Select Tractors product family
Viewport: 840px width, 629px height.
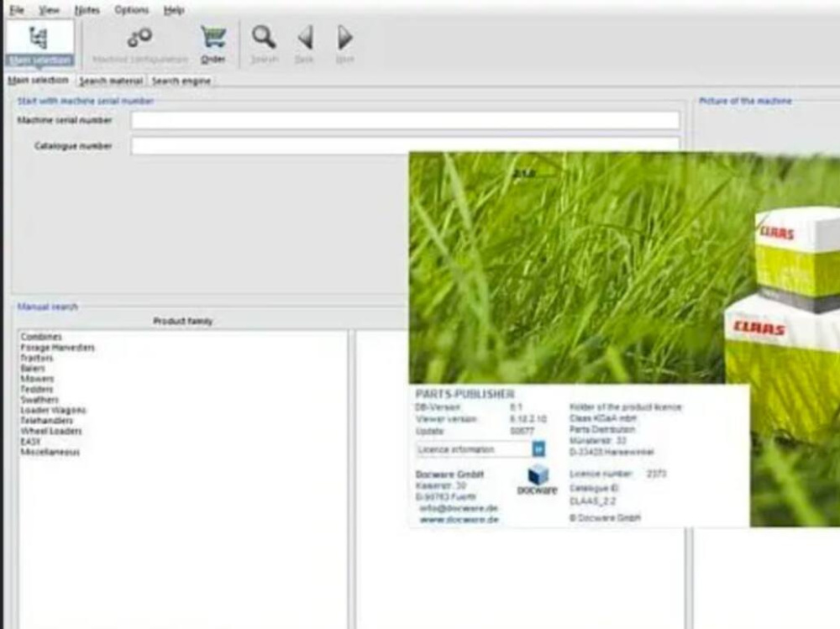pyautogui.click(x=37, y=358)
